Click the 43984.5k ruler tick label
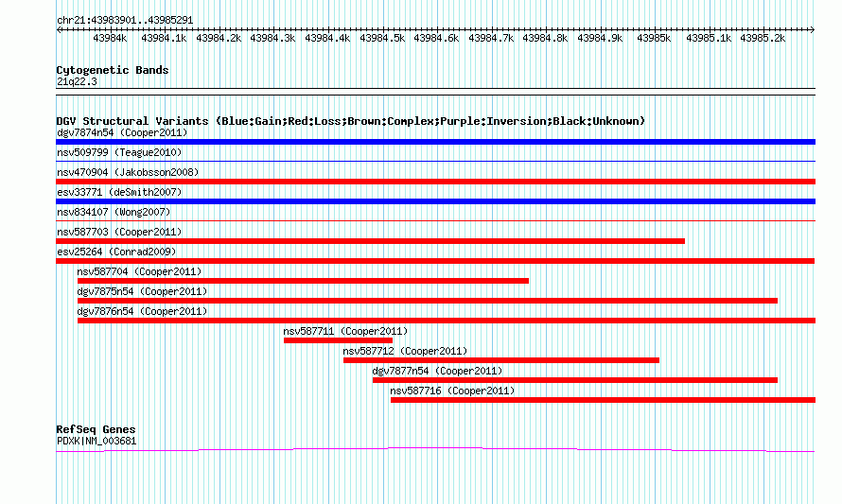Image resolution: width=842 pixels, height=504 pixels. (382, 38)
